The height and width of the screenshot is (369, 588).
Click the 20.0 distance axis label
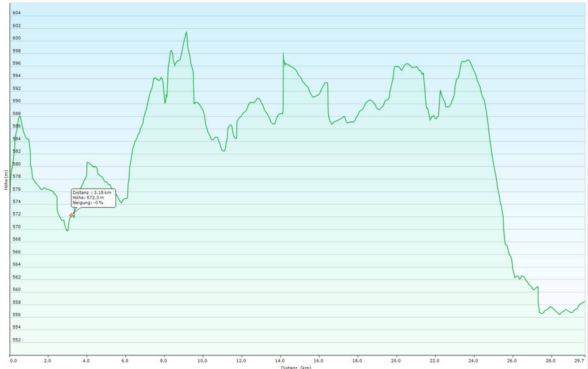coord(396,361)
